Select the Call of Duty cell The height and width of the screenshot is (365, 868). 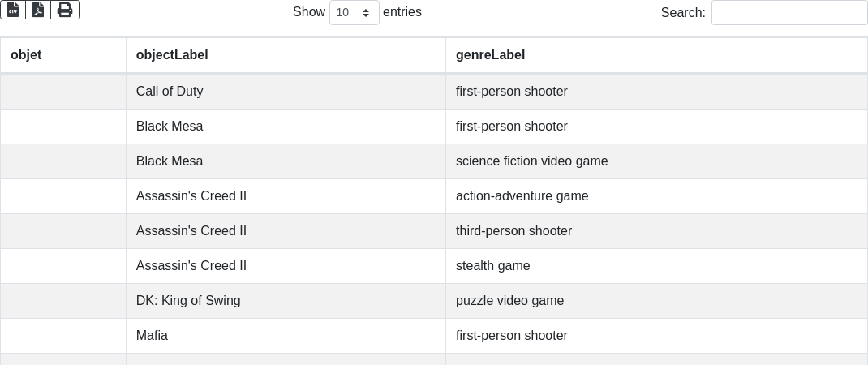click(x=170, y=92)
